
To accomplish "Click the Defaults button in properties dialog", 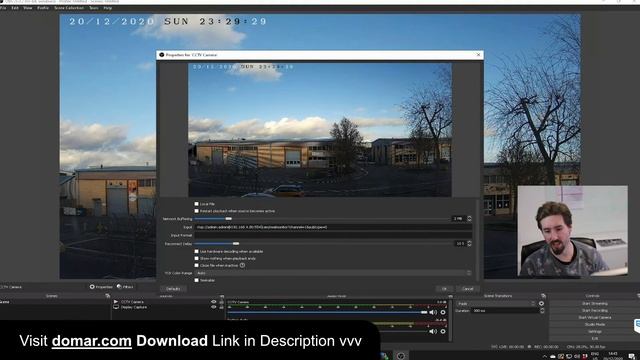I will pos(173,289).
